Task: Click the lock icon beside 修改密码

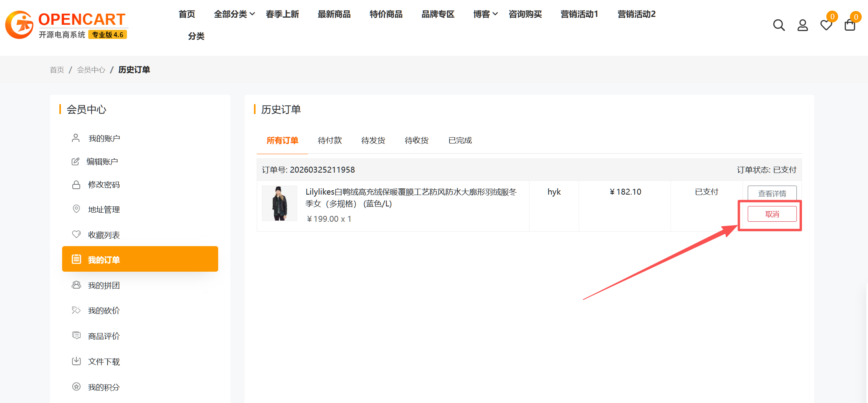Action: coord(76,185)
